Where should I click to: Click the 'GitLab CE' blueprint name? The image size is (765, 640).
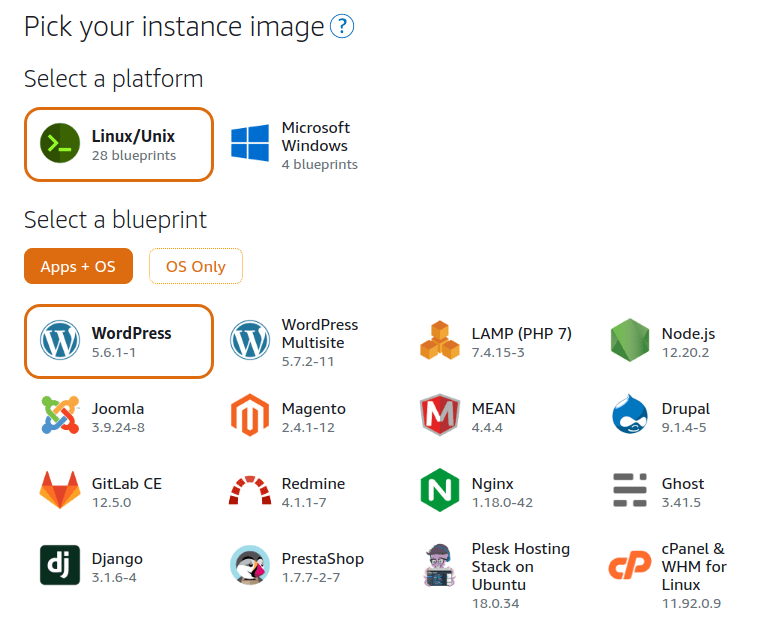pyautogui.click(x=127, y=483)
